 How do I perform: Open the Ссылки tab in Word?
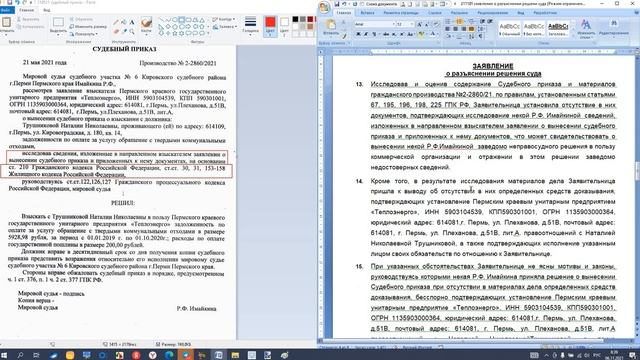click(x=435, y=13)
